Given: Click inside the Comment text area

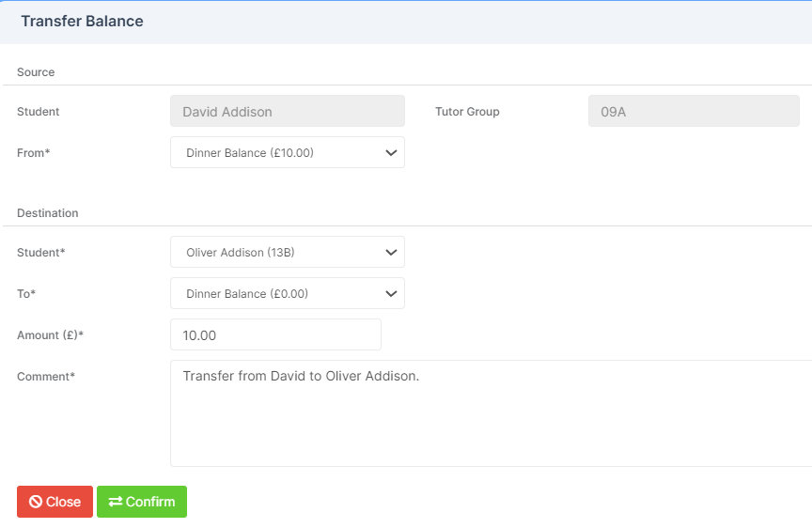Looking at the screenshot, I should pyautogui.click(x=491, y=413).
